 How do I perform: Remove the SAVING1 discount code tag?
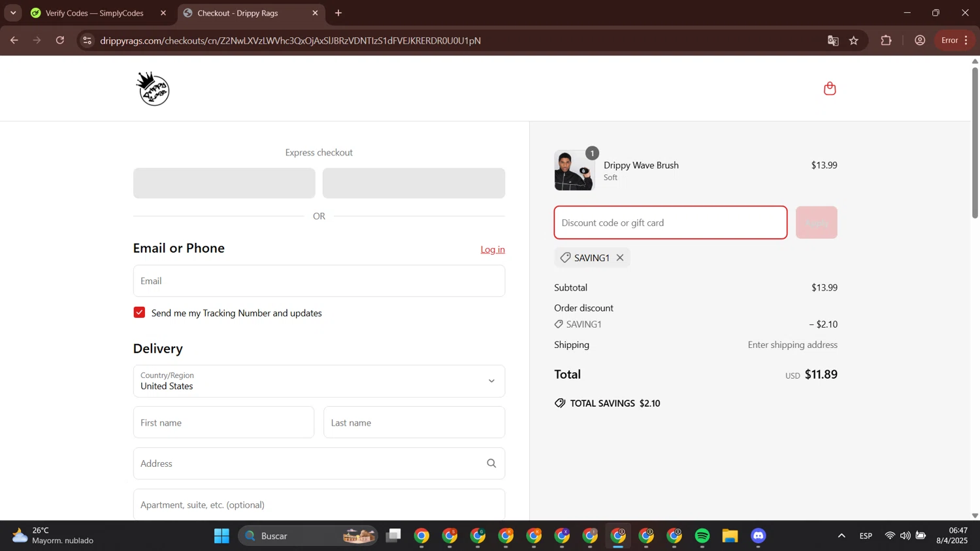pyautogui.click(x=620, y=258)
